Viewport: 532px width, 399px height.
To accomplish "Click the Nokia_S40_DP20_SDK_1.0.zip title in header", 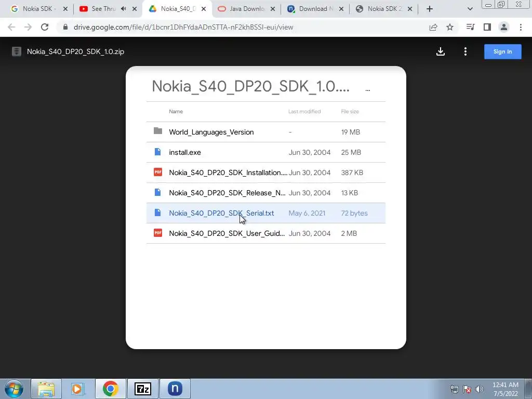I will coord(75,51).
